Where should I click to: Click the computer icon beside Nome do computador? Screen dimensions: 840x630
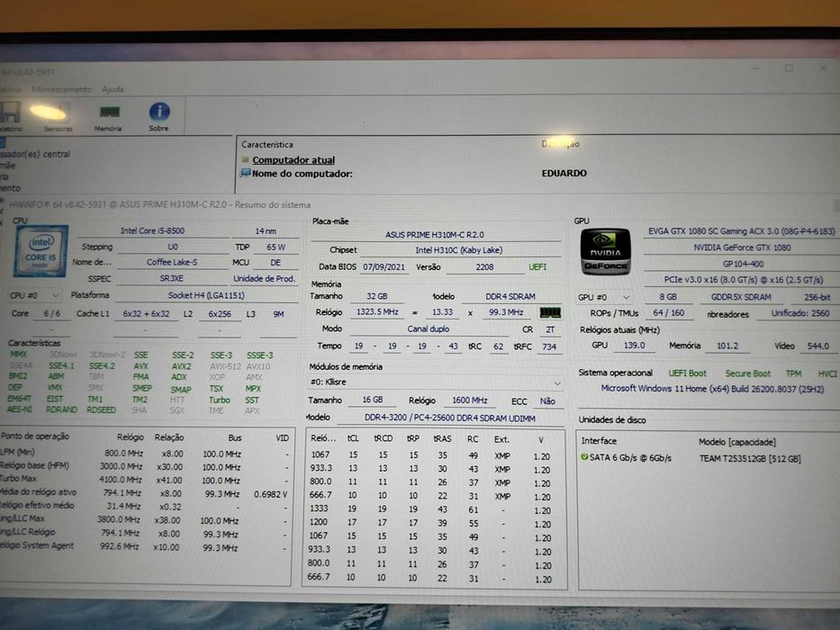(246, 173)
